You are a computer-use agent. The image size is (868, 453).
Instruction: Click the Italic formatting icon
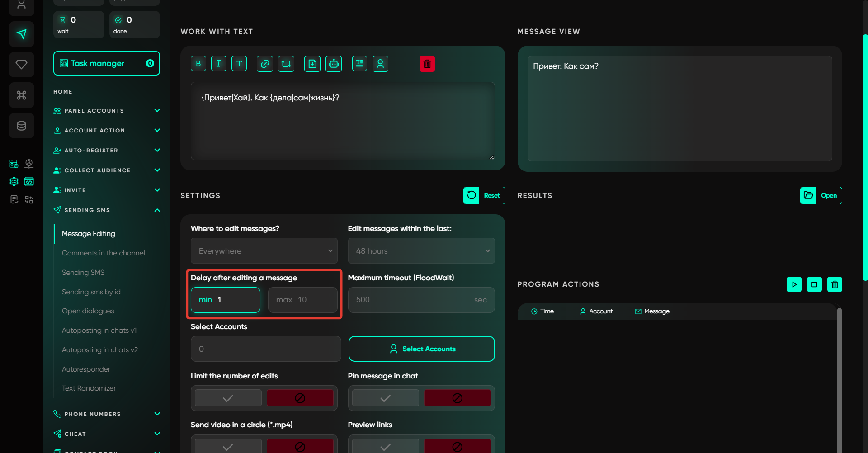tap(218, 64)
